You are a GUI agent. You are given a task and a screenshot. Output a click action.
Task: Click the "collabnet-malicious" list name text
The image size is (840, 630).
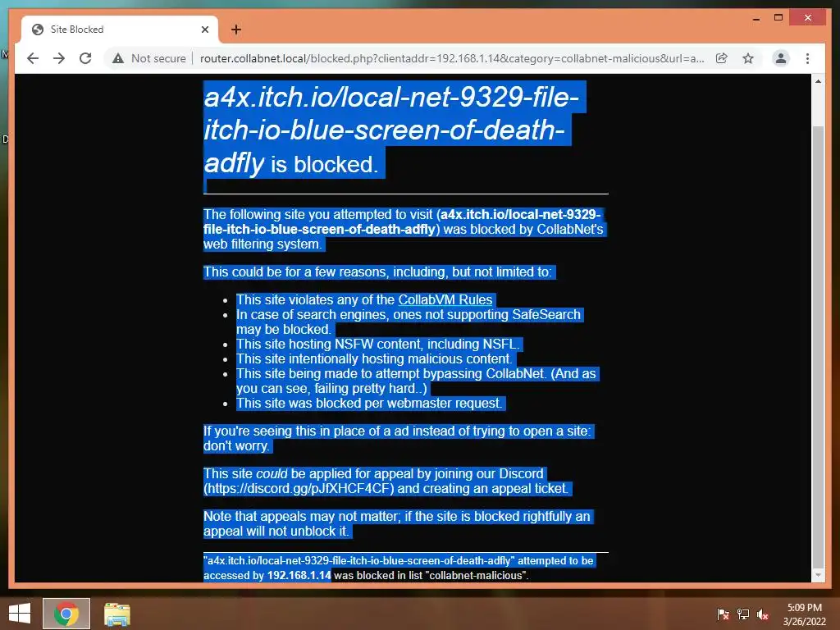point(477,575)
